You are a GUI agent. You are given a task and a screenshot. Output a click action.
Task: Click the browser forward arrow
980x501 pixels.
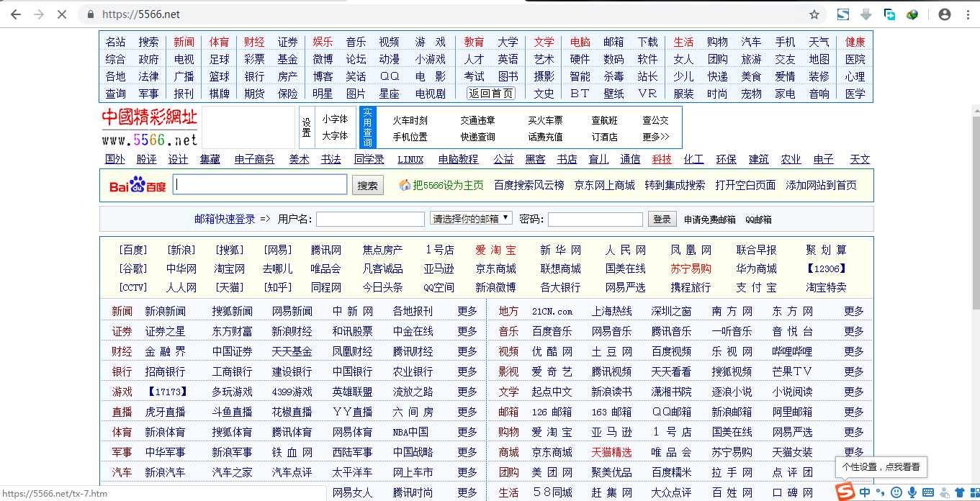click(x=38, y=14)
